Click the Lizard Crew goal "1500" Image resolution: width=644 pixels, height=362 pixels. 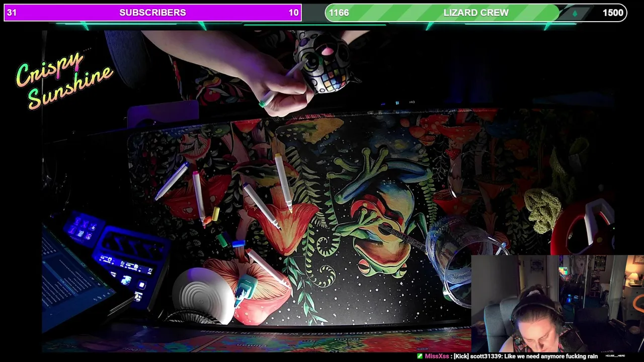[x=613, y=13]
